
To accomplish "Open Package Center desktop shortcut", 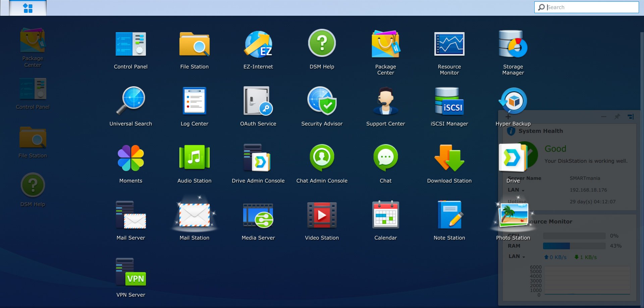I will click(33, 40).
